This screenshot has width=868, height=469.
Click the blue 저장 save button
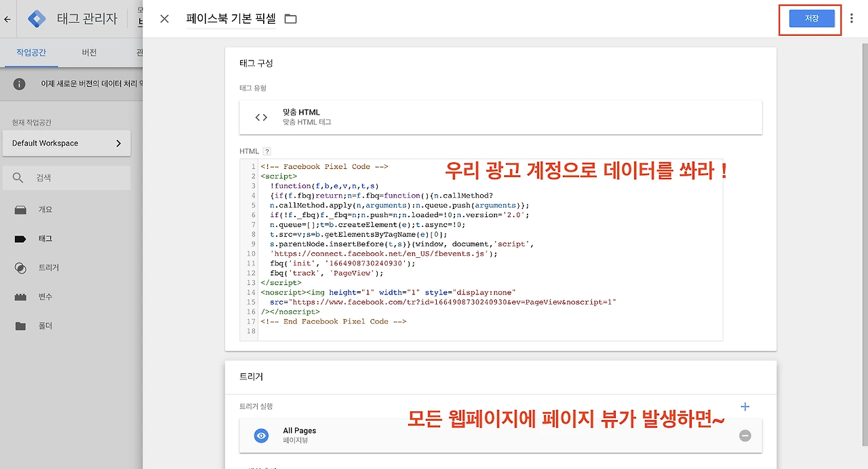pos(811,19)
